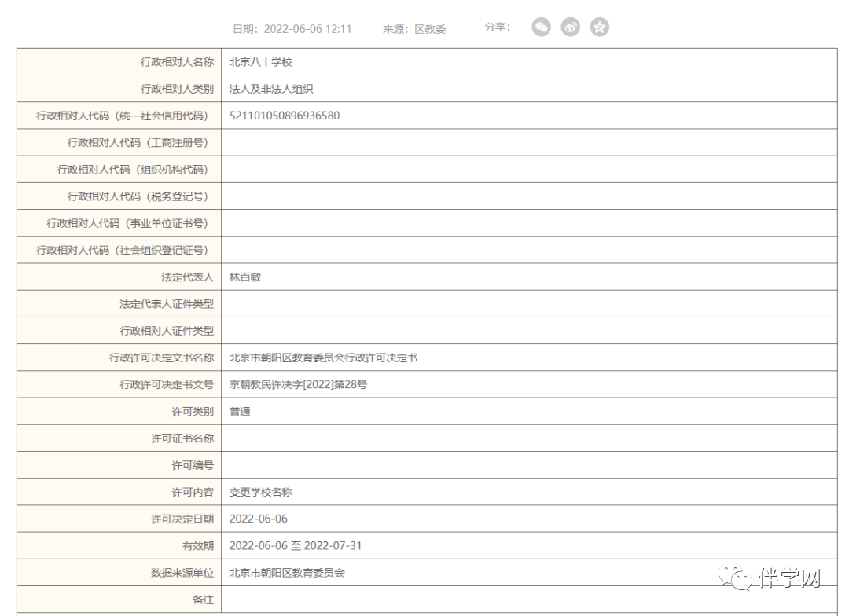This screenshot has height=616, width=849.
Task: Select the permit content 变更学校名称
Action: [261, 492]
